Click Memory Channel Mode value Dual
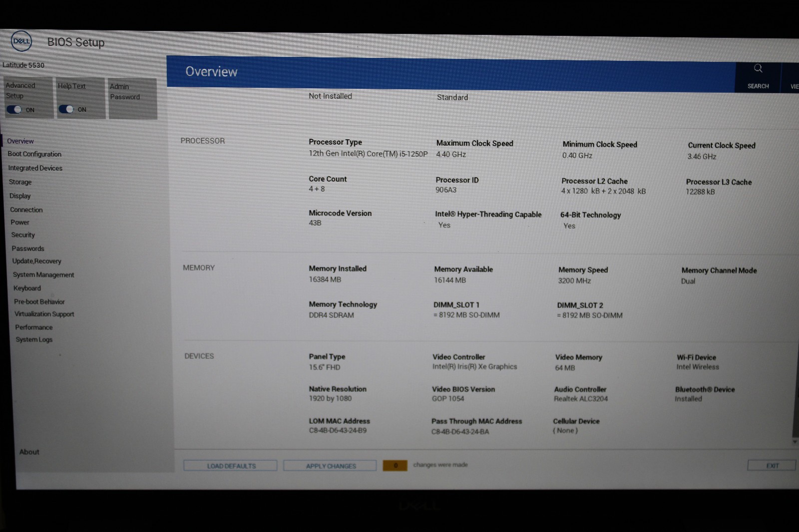This screenshot has height=532, width=799. tap(688, 281)
